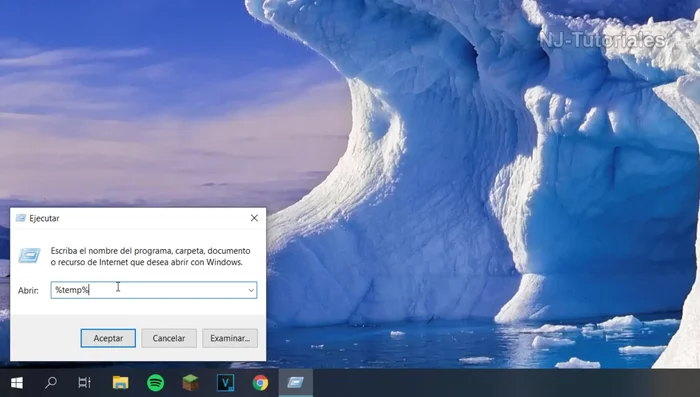Click the Cancelar button
The width and height of the screenshot is (700, 397).
click(169, 338)
